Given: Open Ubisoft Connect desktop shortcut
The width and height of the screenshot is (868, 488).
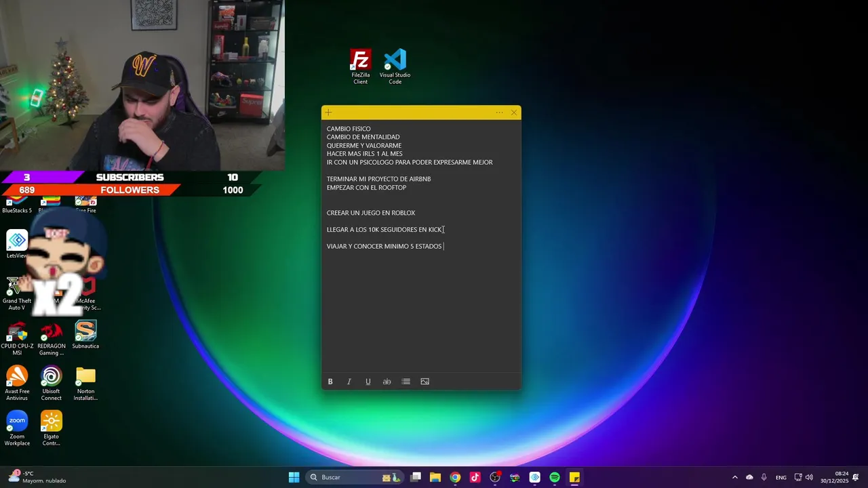Looking at the screenshot, I should [52, 384].
